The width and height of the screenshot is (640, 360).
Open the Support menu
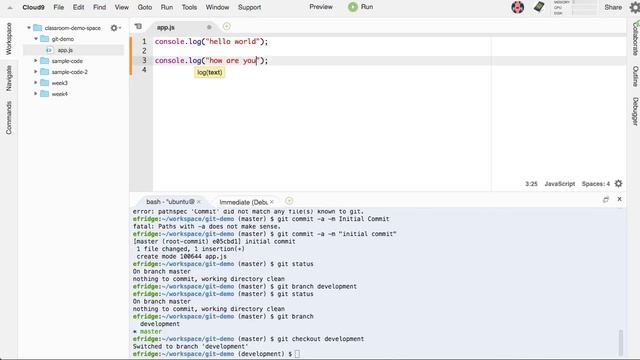click(x=249, y=7)
